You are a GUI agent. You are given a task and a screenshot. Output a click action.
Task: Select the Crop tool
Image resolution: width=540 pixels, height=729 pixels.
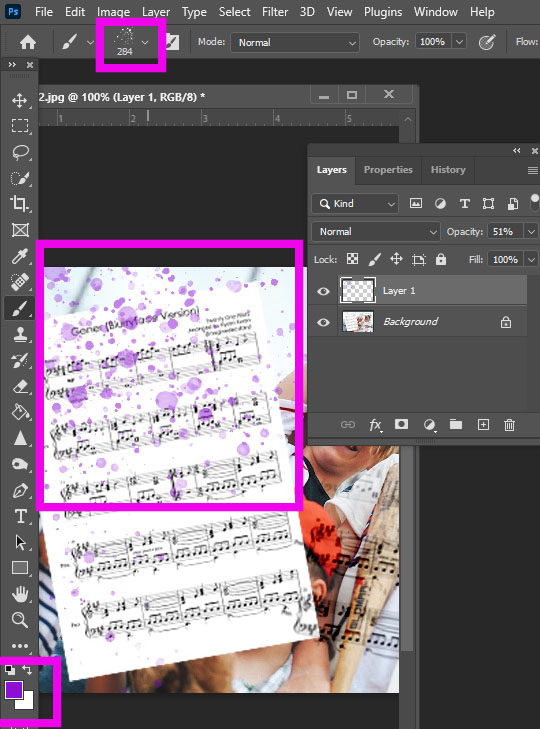20,204
